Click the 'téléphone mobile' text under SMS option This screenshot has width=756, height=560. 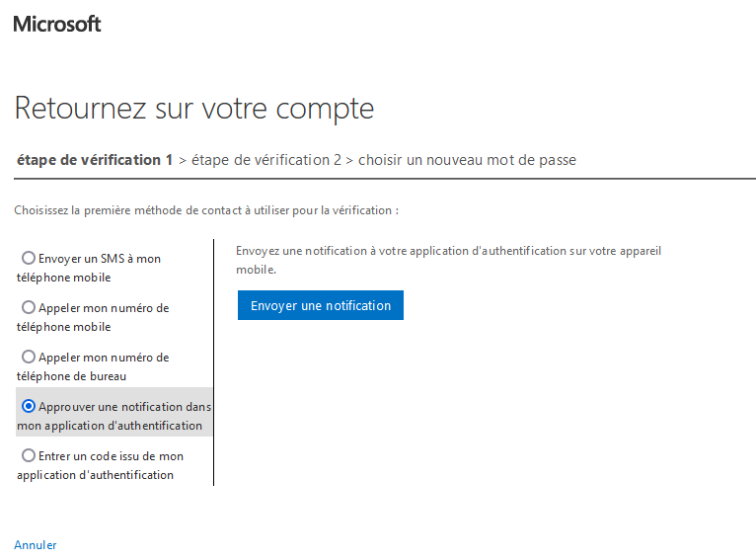pyautogui.click(x=63, y=278)
